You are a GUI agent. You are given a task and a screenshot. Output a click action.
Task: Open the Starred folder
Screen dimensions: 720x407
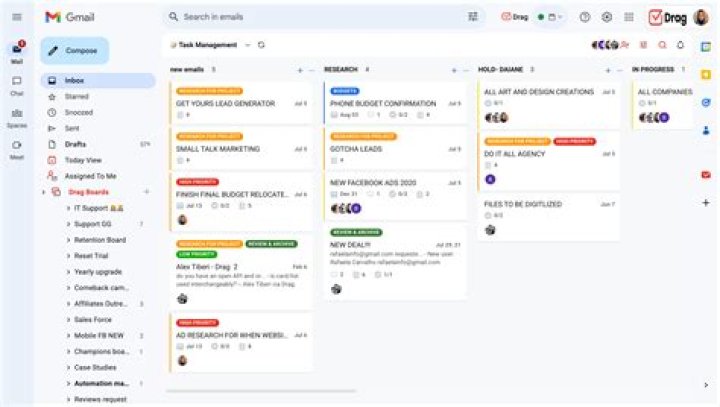coord(98,96)
